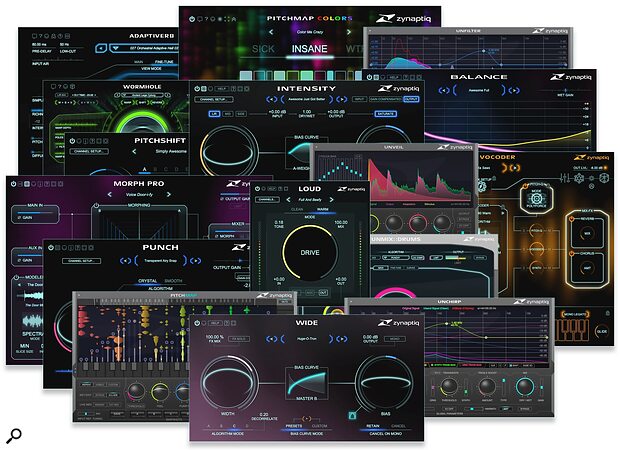The height and width of the screenshot is (450, 620).
Task: Click the trash icon in Vocoder window
Action: pyautogui.click(x=607, y=314)
